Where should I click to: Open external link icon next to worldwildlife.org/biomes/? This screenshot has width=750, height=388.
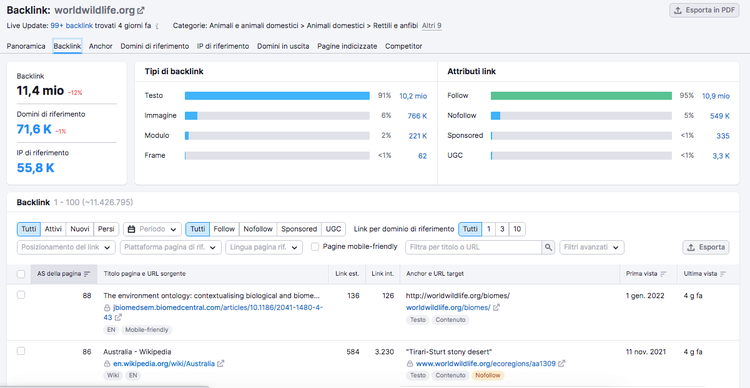point(496,308)
